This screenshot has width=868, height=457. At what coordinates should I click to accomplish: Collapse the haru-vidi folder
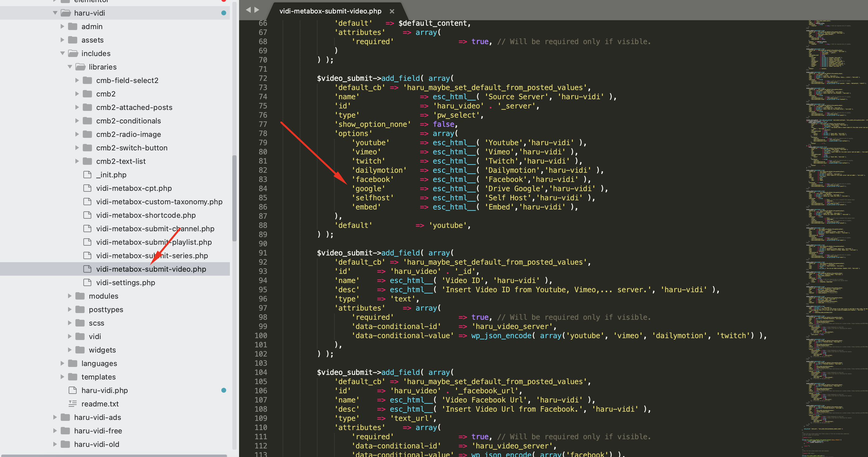(x=55, y=13)
